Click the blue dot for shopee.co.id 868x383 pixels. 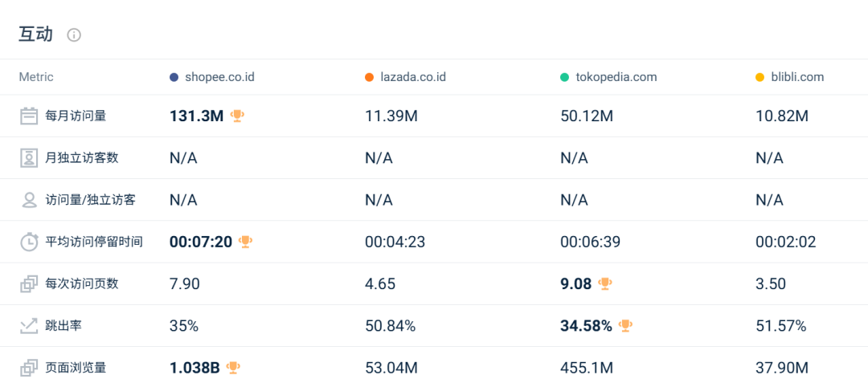(174, 77)
